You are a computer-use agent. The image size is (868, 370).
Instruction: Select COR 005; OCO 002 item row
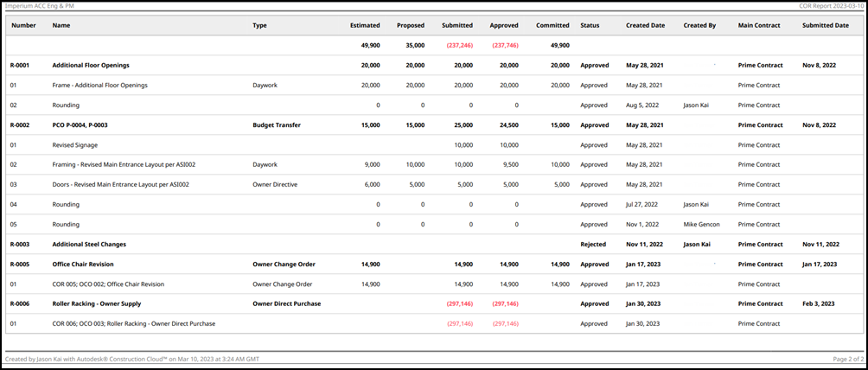point(108,284)
